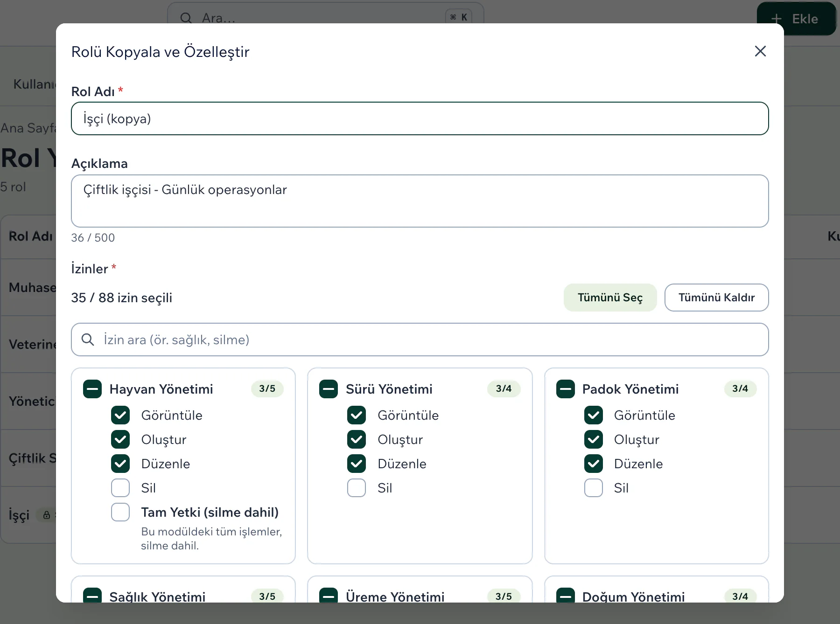
Task: Click the magnifier icon in permission search
Action: (x=88, y=340)
